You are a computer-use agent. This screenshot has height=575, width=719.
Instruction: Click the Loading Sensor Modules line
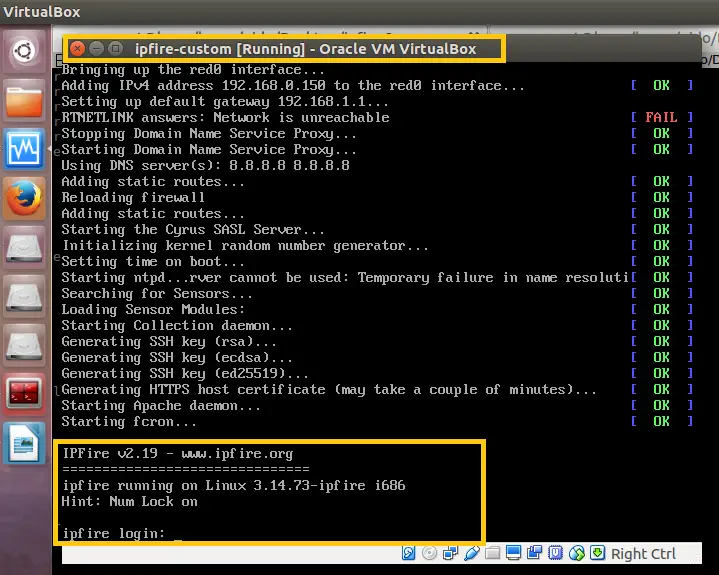point(153,310)
